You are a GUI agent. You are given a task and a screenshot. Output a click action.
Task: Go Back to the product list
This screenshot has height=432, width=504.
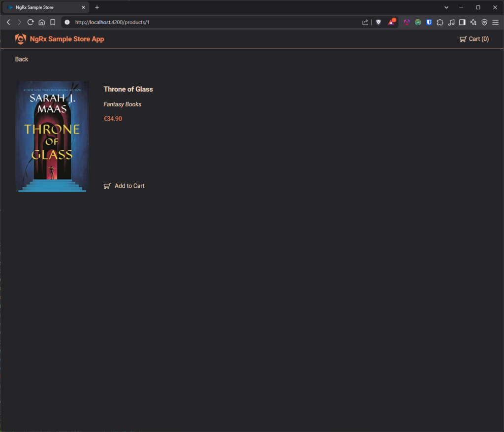click(x=22, y=59)
